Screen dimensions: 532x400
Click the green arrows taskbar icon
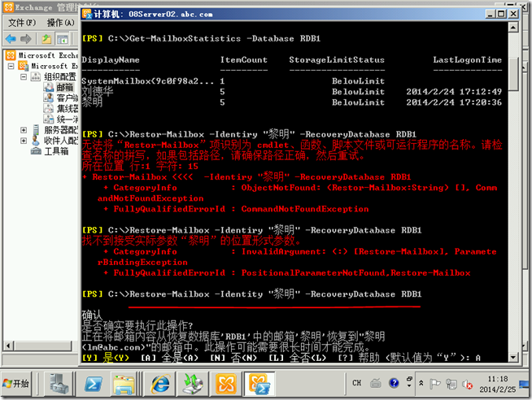pyautogui.click(x=193, y=384)
